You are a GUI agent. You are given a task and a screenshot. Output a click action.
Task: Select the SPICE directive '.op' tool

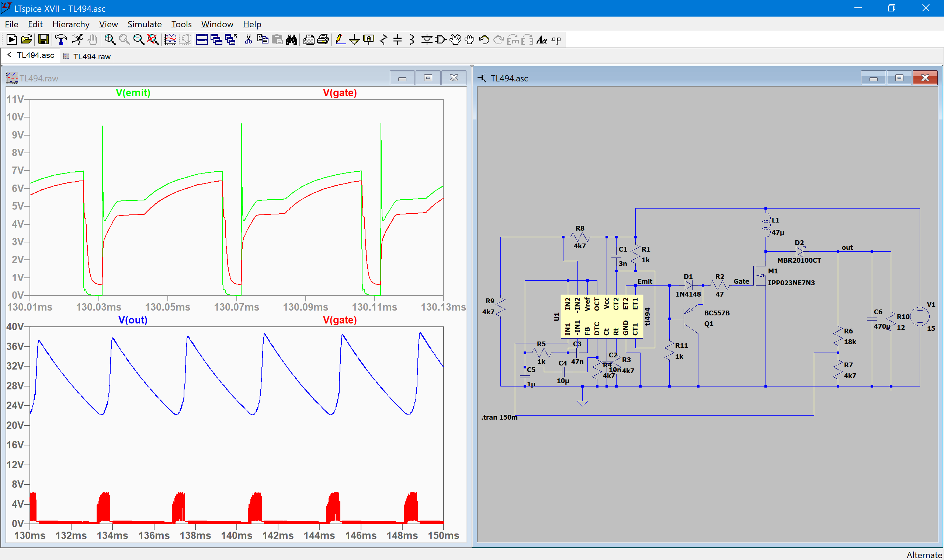[x=556, y=40]
